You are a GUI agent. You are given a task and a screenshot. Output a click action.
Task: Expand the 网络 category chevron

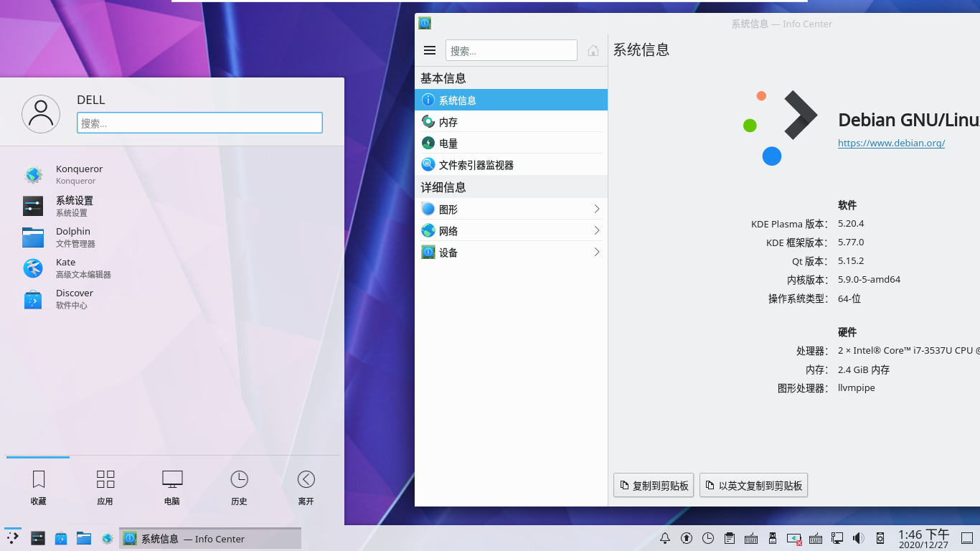[597, 230]
